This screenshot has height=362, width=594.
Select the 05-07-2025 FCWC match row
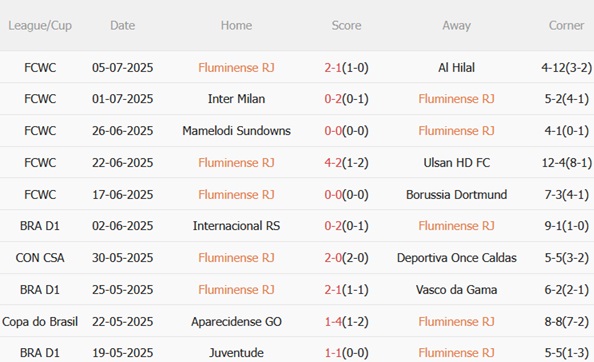(297, 67)
